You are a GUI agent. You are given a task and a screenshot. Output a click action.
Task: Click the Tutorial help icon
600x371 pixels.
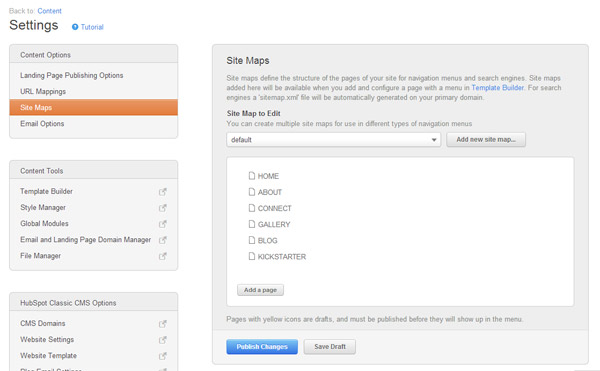tap(75, 27)
